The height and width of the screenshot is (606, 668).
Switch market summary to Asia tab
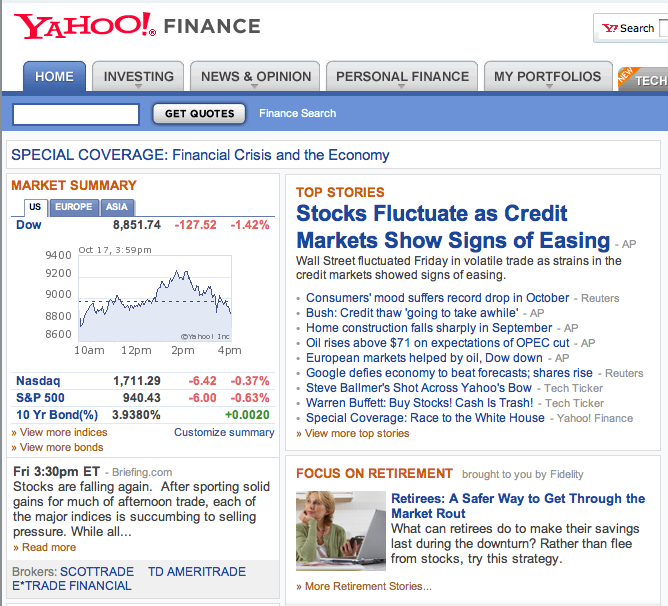(x=117, y=207)
